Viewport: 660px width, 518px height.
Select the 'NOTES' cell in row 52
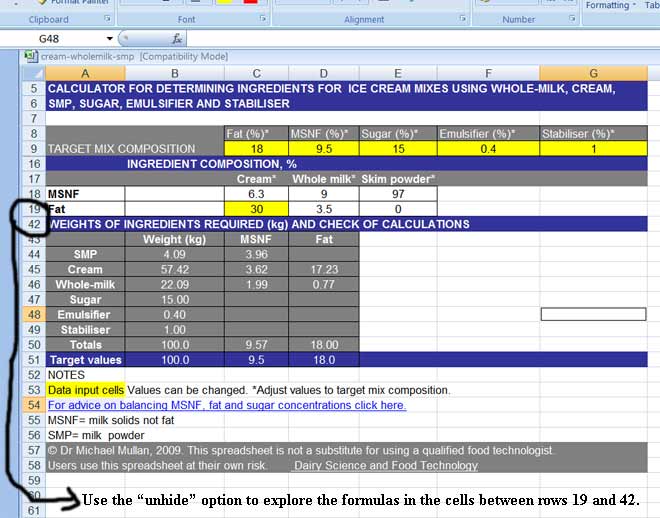click(85, 375)
